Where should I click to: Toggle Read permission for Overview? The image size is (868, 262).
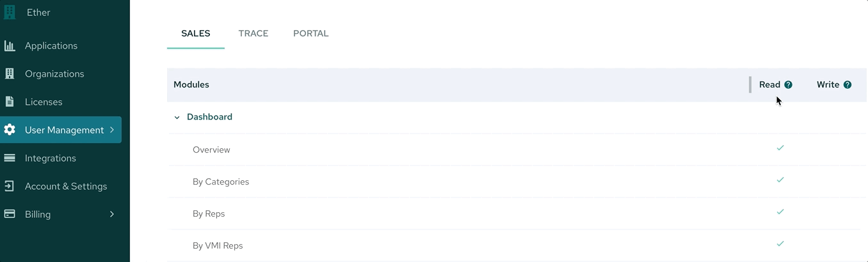click(x=780, y=148)
